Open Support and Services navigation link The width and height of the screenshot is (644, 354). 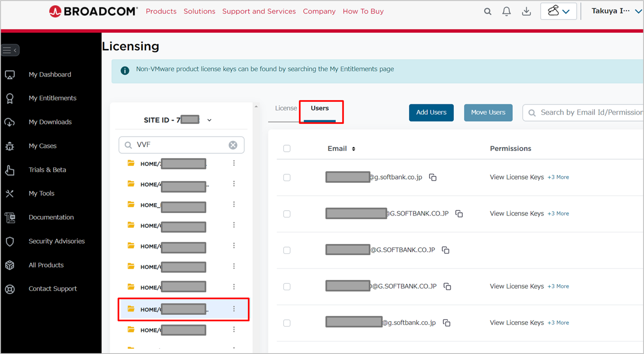click(259, 11)
